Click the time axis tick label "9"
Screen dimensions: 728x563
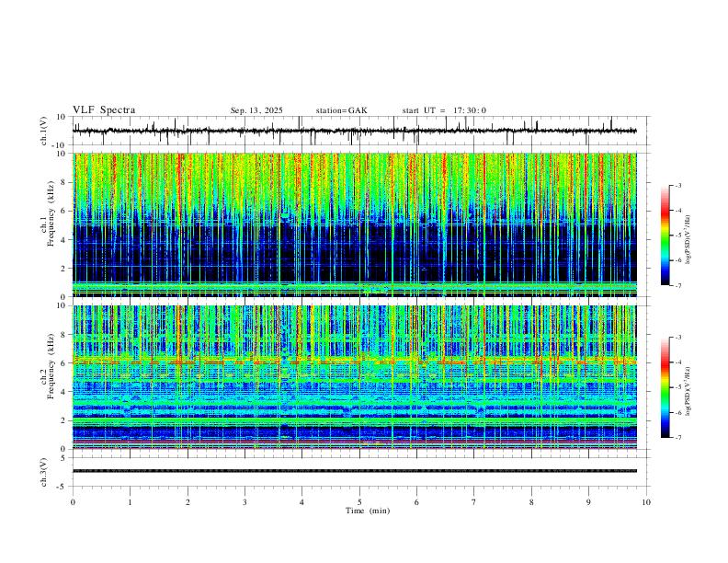588,502
